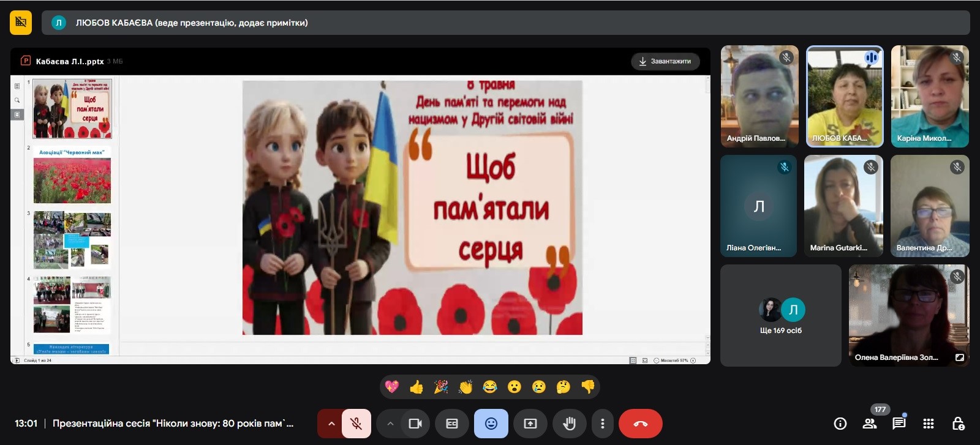980x445 pixels.
Task: Send the thumbs up reaction
Action: coord(417,387)
